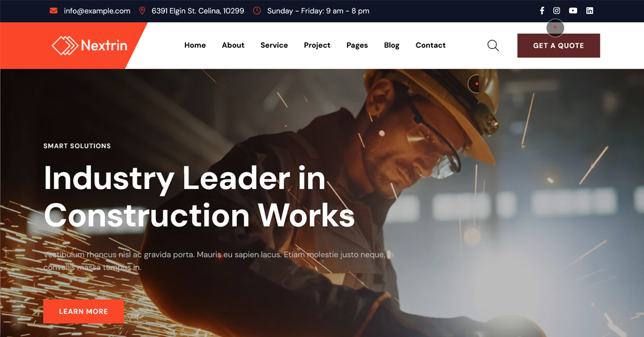Click the Nextrin logo
Screen dimensions: 644x337
(x=90, y=45)
